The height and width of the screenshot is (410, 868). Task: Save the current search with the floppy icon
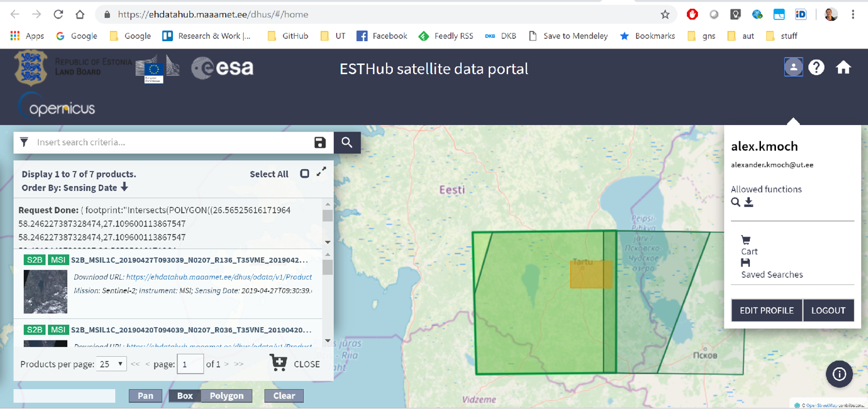pyautogui.click(x=320, y=142)
